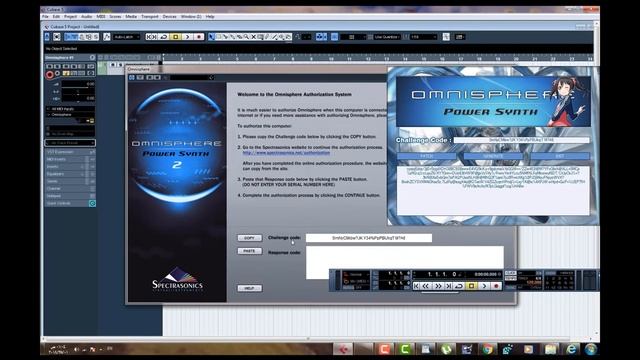Open the folder icon in taskbar

550,349
